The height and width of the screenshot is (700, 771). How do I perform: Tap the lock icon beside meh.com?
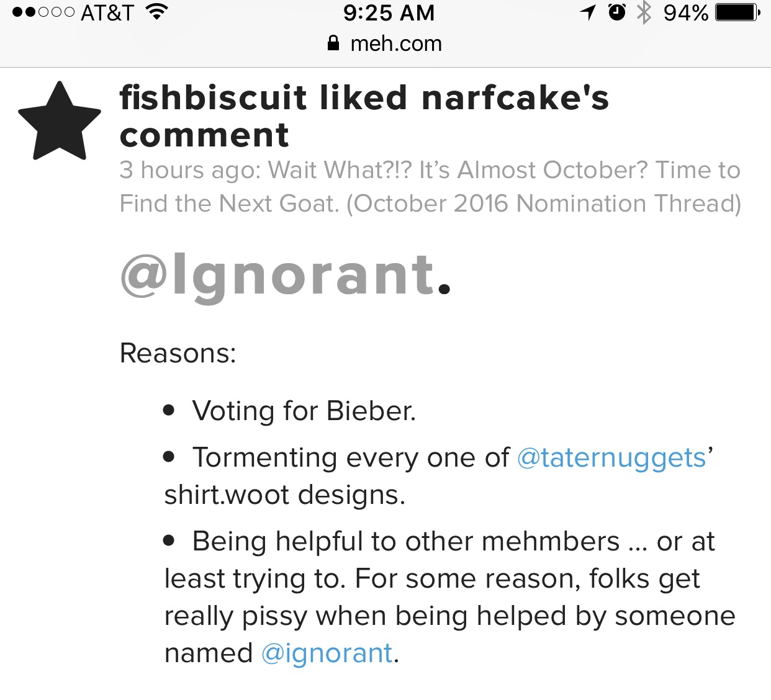tap(333, 43)
